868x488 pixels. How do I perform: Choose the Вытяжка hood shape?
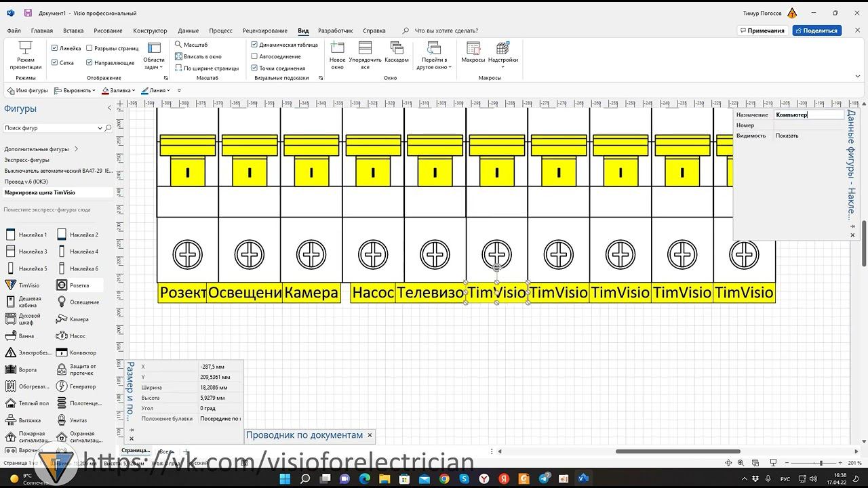pos(23,420)
